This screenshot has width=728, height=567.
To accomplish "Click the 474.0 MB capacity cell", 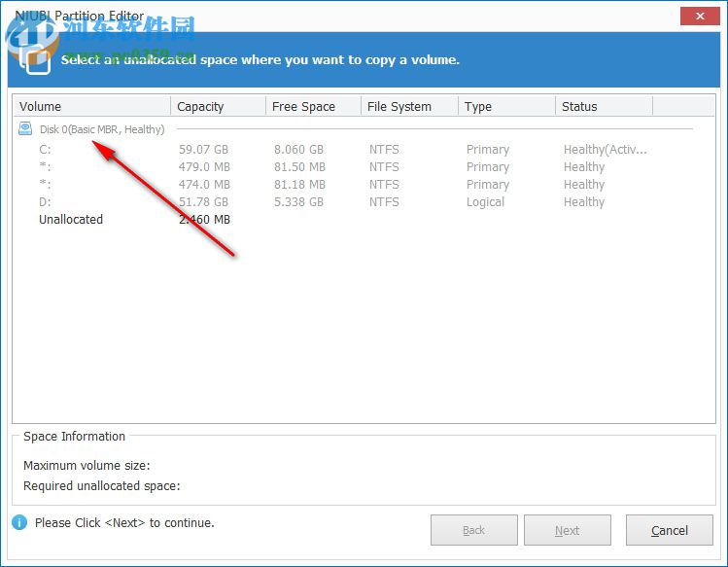I will tap(204, 185).
